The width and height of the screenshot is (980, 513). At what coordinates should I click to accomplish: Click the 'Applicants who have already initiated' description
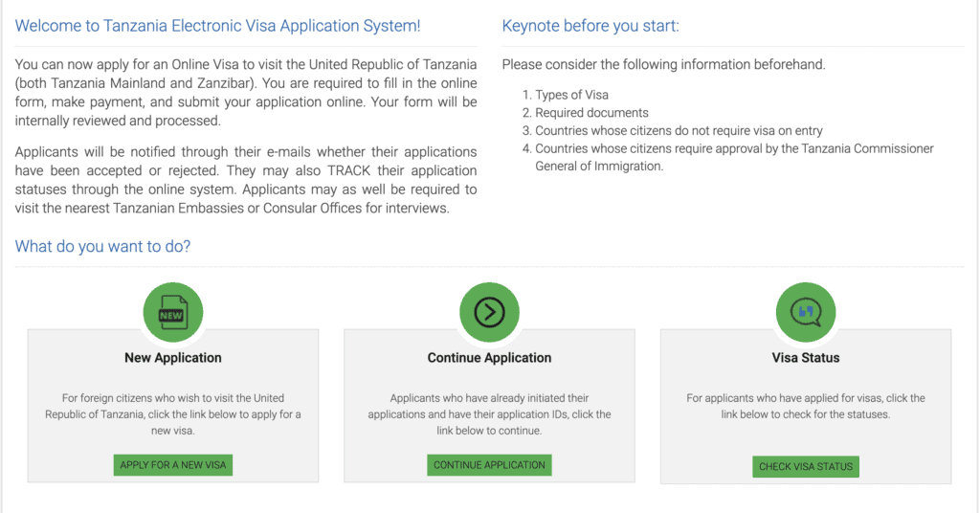pyautogui.click(x=489, y=414)
